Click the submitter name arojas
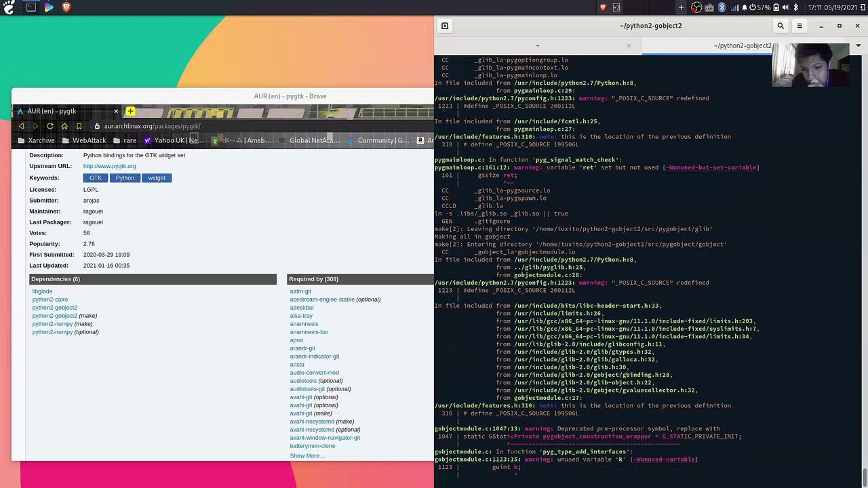 (x=91, y=201)
